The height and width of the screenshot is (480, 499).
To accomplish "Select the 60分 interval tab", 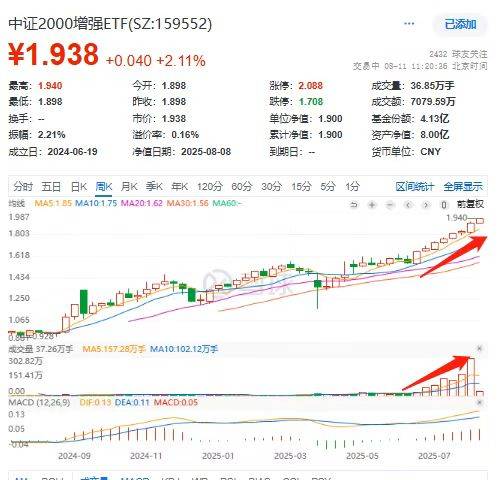I will pyautogui.click(x=242, y=187).
